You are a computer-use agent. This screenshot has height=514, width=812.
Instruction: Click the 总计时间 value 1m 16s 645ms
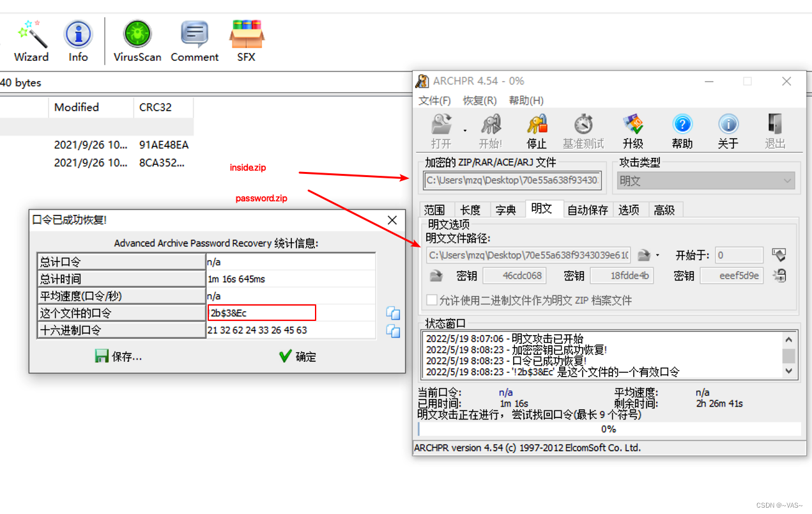[236, 279]
